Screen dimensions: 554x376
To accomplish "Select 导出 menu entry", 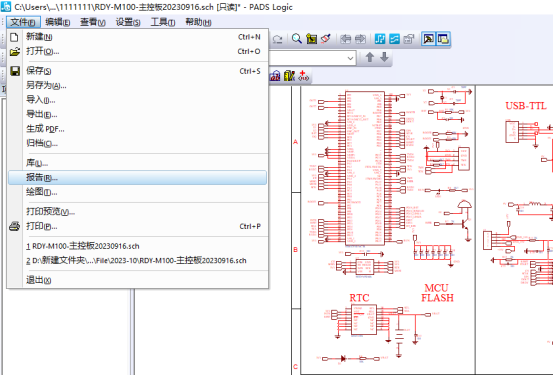I will [137, 114].
